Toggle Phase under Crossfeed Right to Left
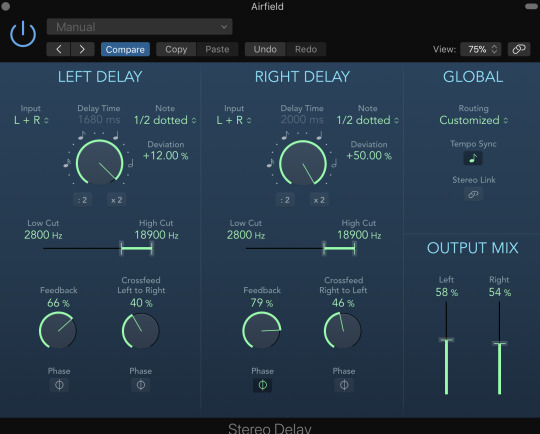540x434 pixels. tap(344, 385)
